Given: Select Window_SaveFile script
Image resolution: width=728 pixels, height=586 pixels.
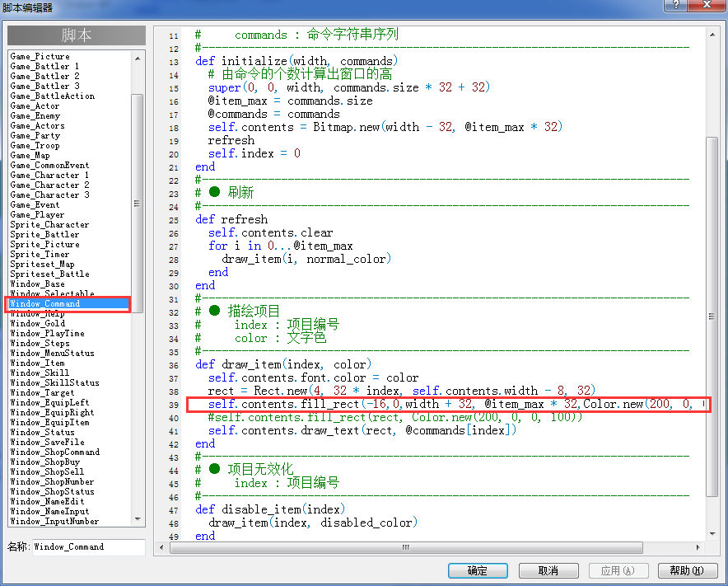Looking at the screenshot, I should [48, 442].
